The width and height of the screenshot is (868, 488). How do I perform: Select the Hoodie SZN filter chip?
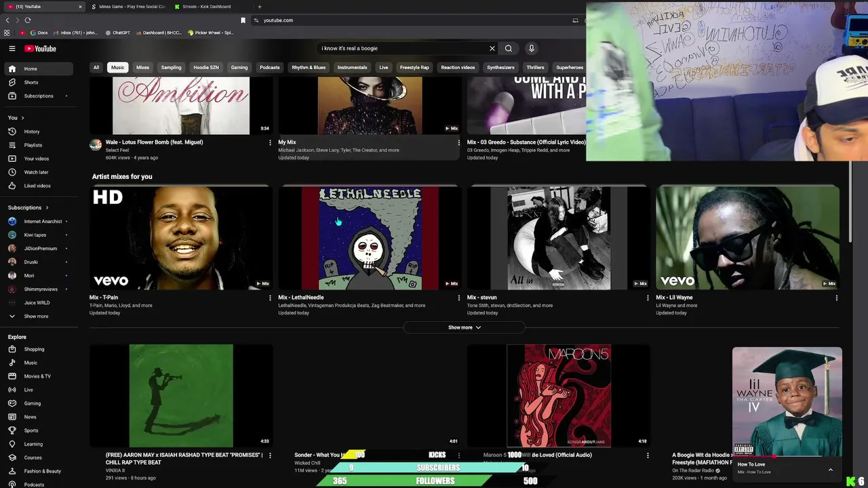coord(206,67)
